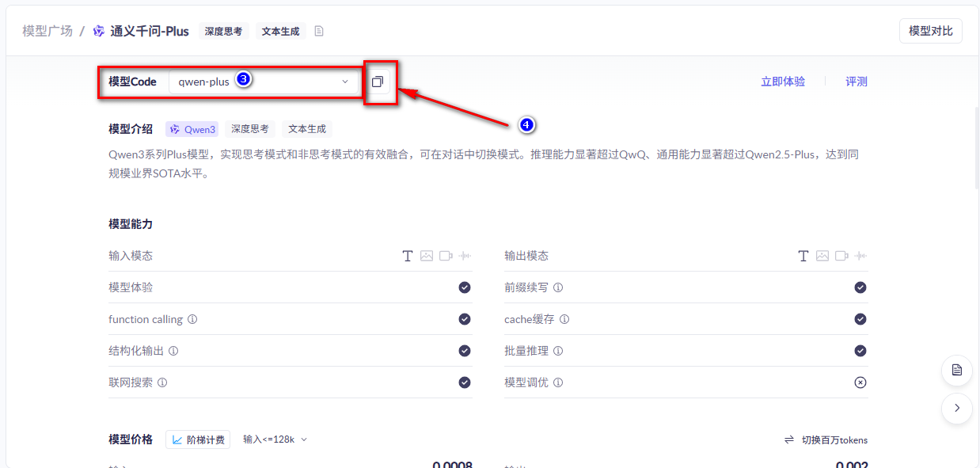Click the Qwen3 tag in 模型介绍
Image resolution: width=980 pixels, height=468 pixels.
[192, 129]
